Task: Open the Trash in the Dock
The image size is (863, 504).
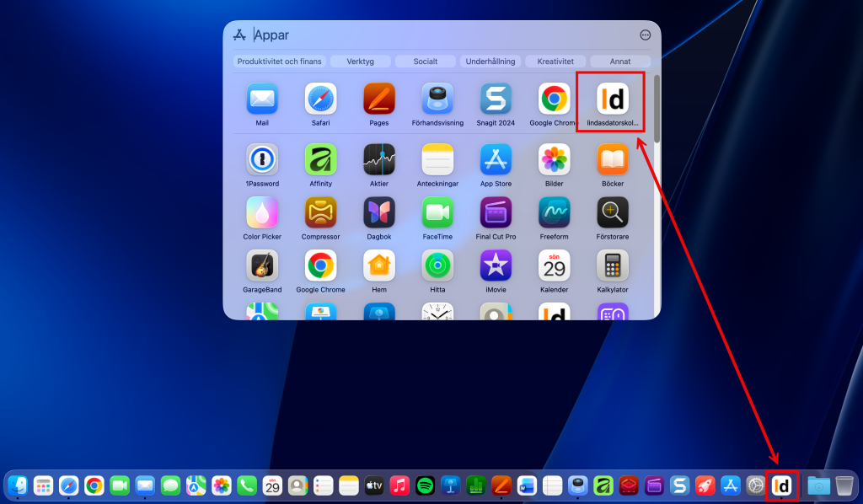Action: pyautogui.click(x=844, y=485)
